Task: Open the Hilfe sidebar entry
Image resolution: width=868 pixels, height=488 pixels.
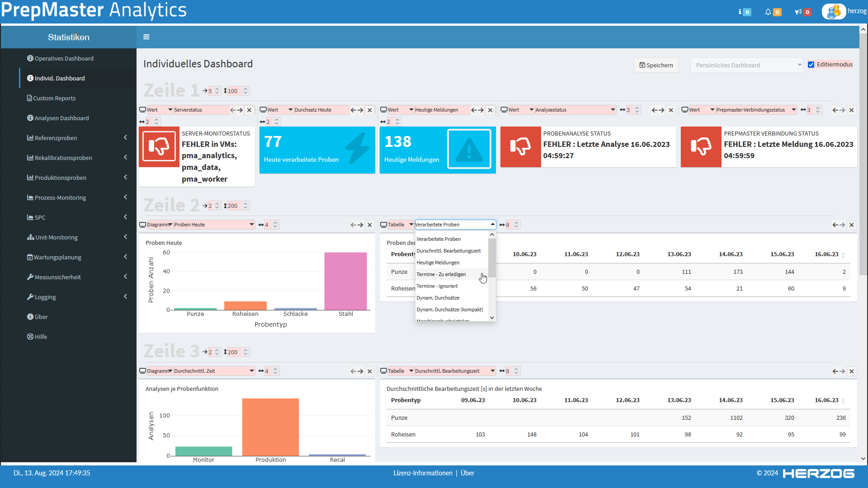Action: coord(37,337)
